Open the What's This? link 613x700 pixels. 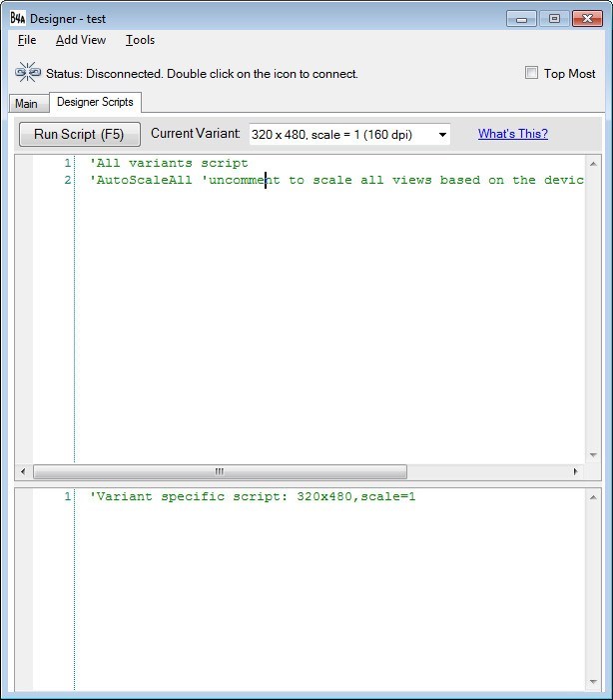pyautogui.click(x=512, y=134)
